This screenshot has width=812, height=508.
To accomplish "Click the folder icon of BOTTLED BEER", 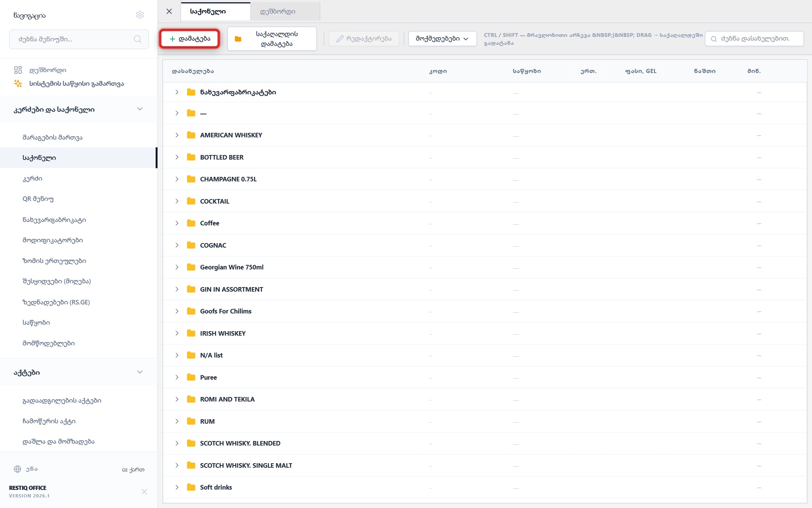I will tap(191, 157).
